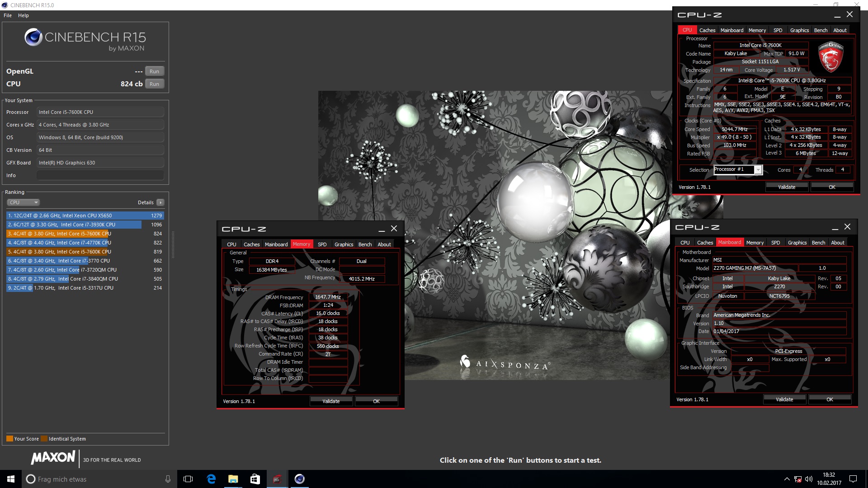Click the DRAM Frequency value 1647.7 MHz
The image size is (868, 488).
tap(328, 297)
